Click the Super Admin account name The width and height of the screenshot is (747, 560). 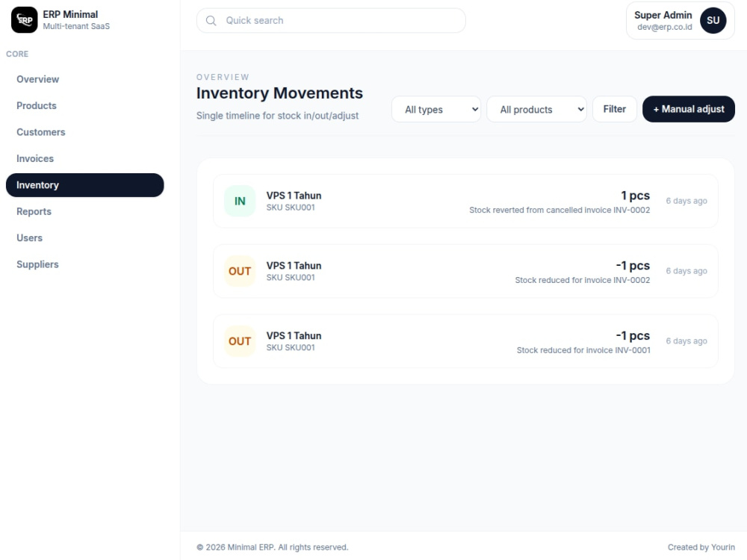pyautogui.click(x=663, y=15)
